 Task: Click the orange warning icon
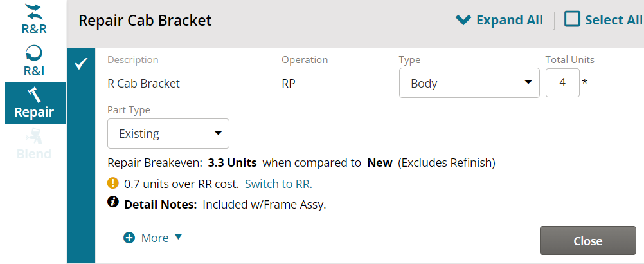pyautogui.click(x=113, y=183)
